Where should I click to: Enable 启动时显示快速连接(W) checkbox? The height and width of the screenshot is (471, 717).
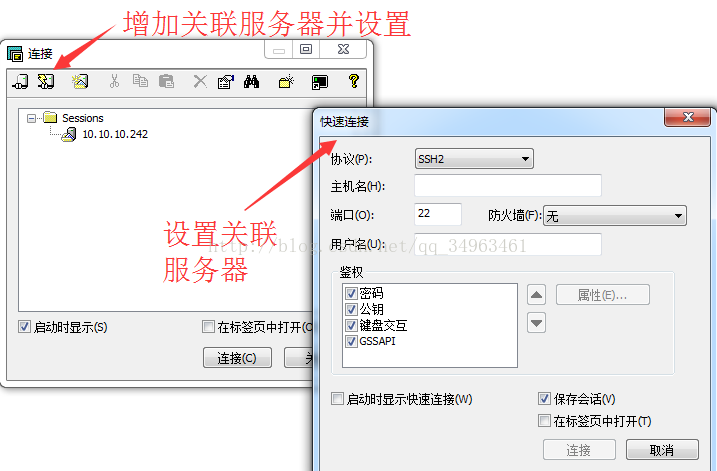(337, 399)
